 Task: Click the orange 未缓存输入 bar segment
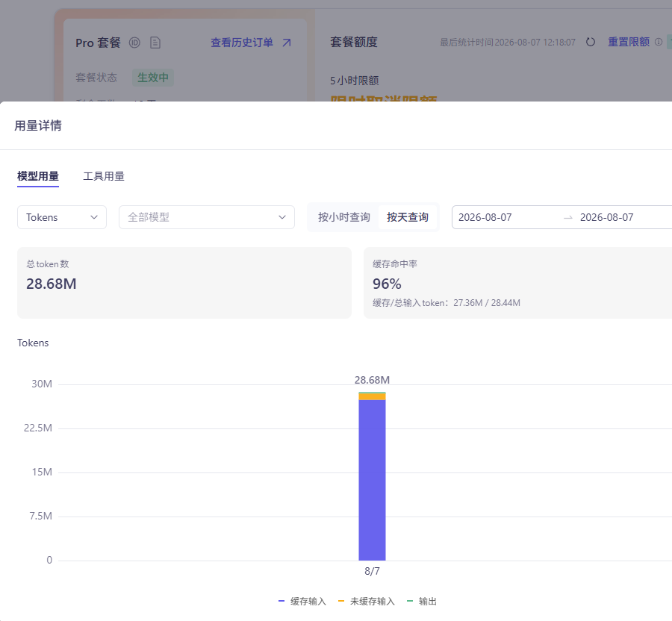click(372, 396)
